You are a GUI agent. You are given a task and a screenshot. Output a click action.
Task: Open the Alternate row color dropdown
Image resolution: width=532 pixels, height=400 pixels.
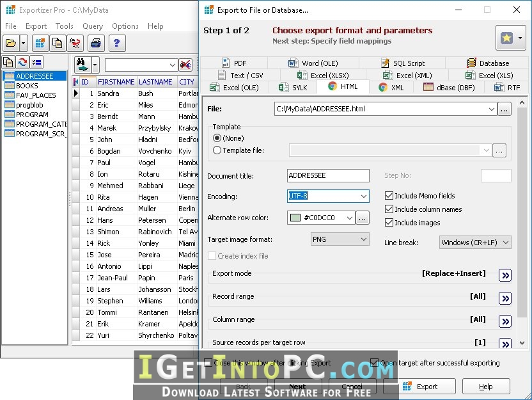350,218
